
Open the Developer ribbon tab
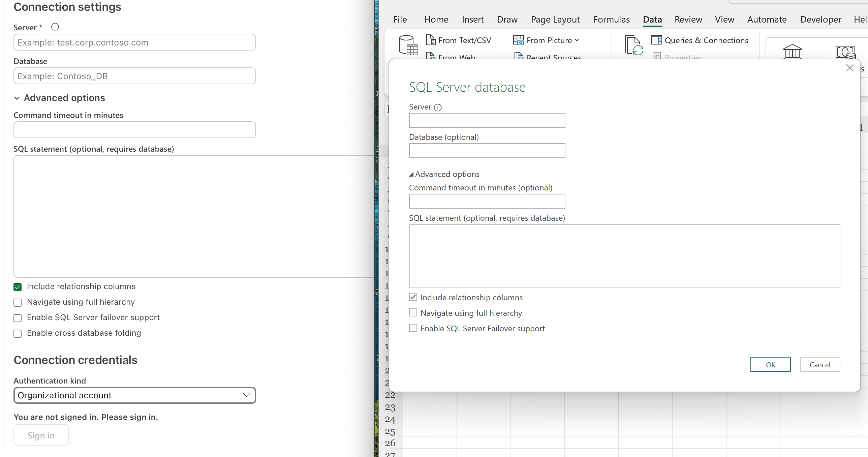click(820, 20)
